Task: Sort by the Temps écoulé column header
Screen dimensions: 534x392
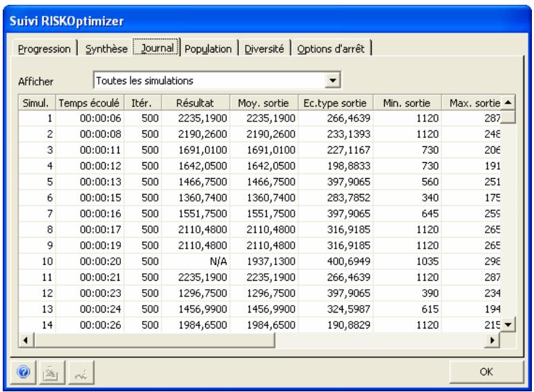Action: [x=90, y=103]
